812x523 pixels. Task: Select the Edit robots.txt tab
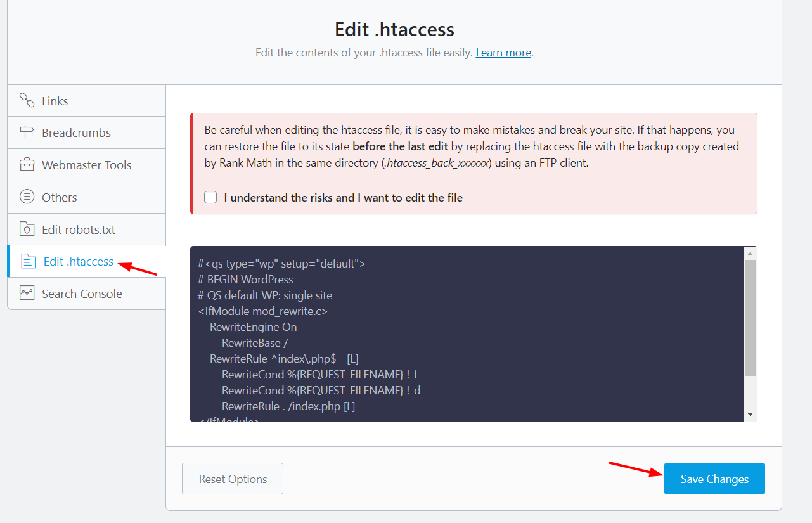(87, 229)
